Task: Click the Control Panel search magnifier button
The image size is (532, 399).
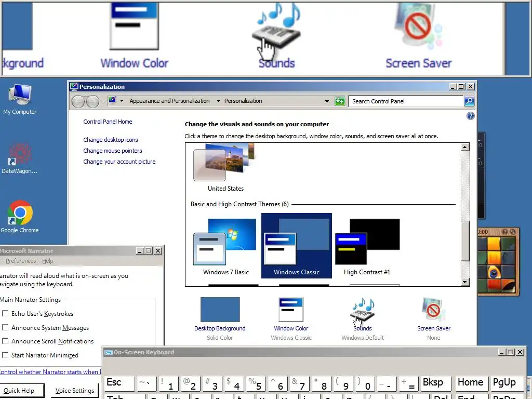Action: (469, 101)
